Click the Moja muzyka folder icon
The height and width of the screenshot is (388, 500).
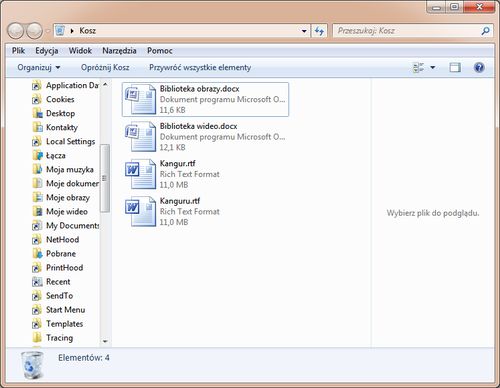pyautogui.click(x=38, y=170)
